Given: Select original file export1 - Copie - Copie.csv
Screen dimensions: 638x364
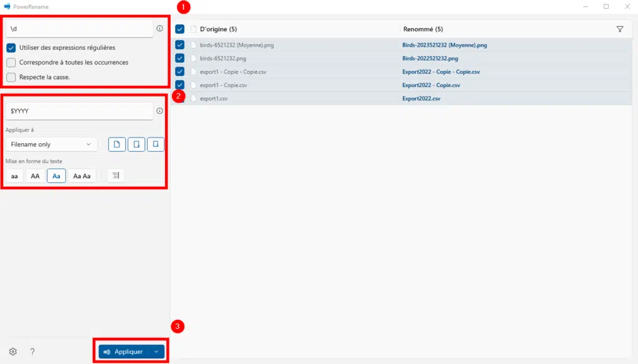Looking at the screenshot, I should click(233, 72).
